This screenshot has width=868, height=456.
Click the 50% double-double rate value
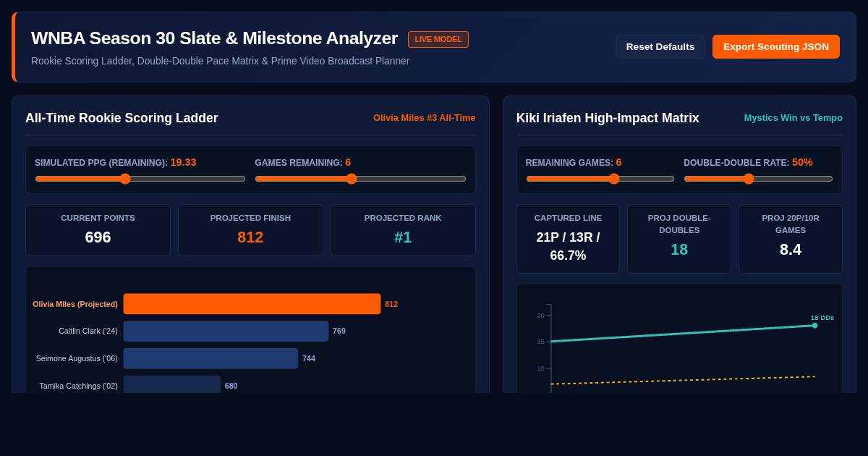(802, 162)
